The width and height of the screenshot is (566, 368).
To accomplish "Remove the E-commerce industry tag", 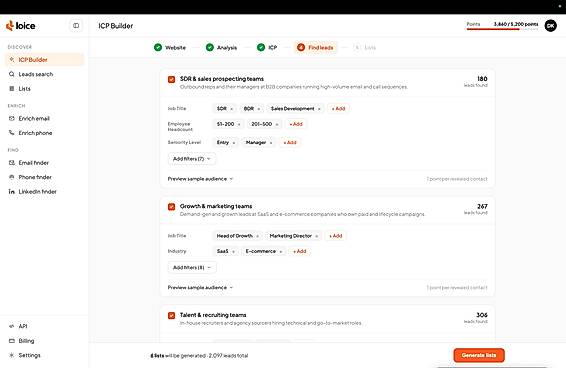I will [x=281, y=252].
